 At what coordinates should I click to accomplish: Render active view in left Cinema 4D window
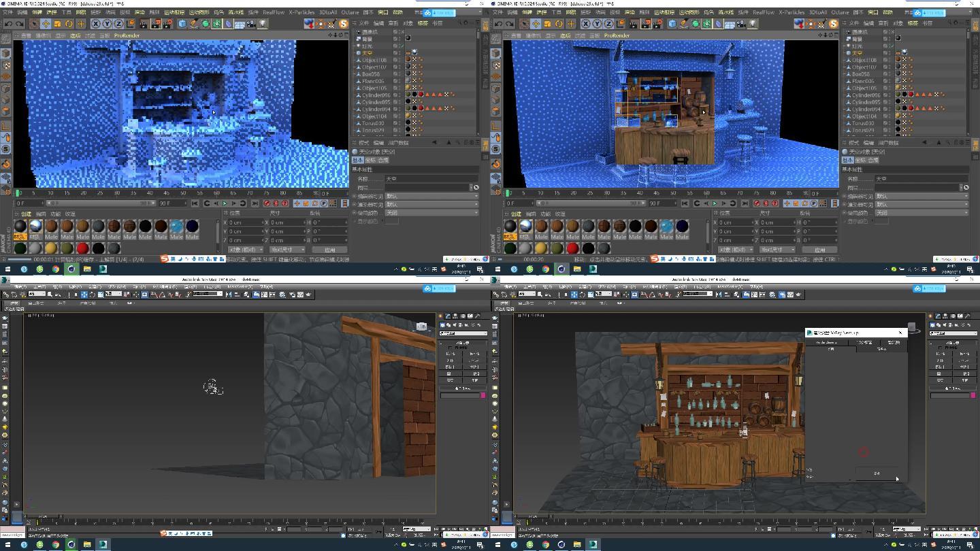[144, 23]
